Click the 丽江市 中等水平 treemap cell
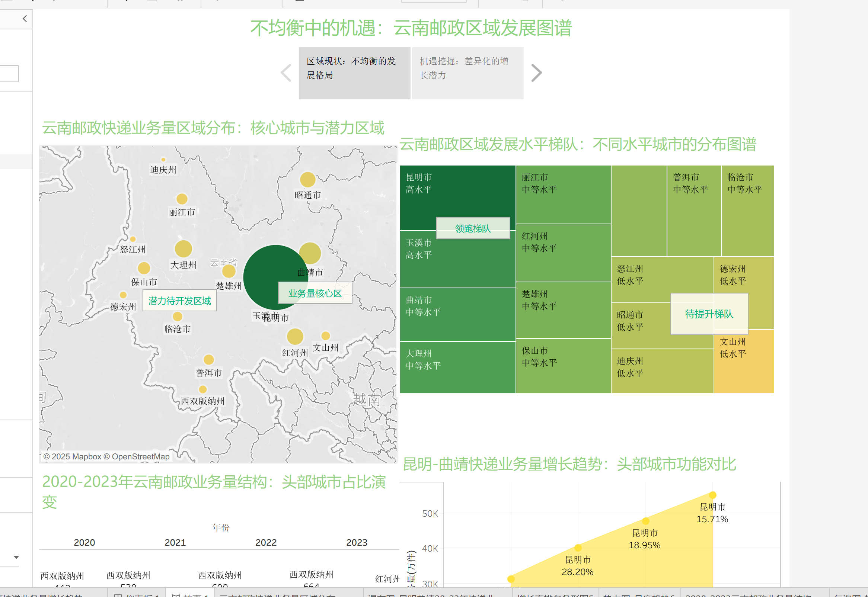The image size is (868, 597). [563, 195]
